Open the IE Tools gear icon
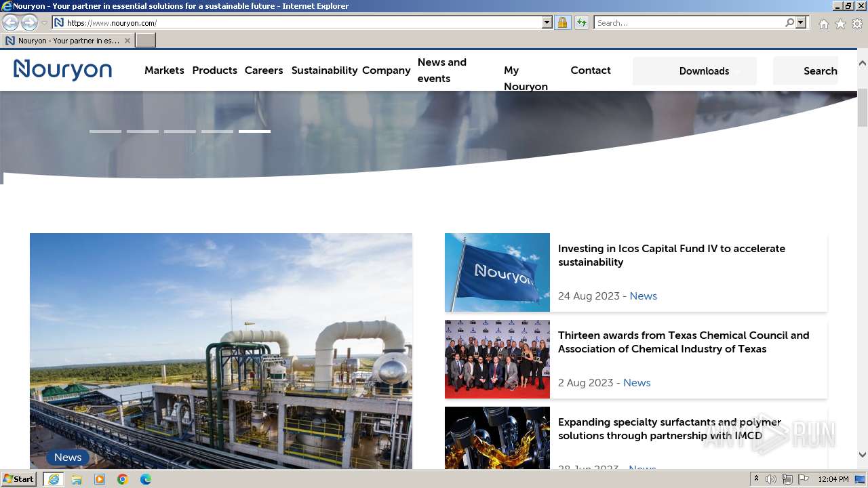 pos(857,24)
